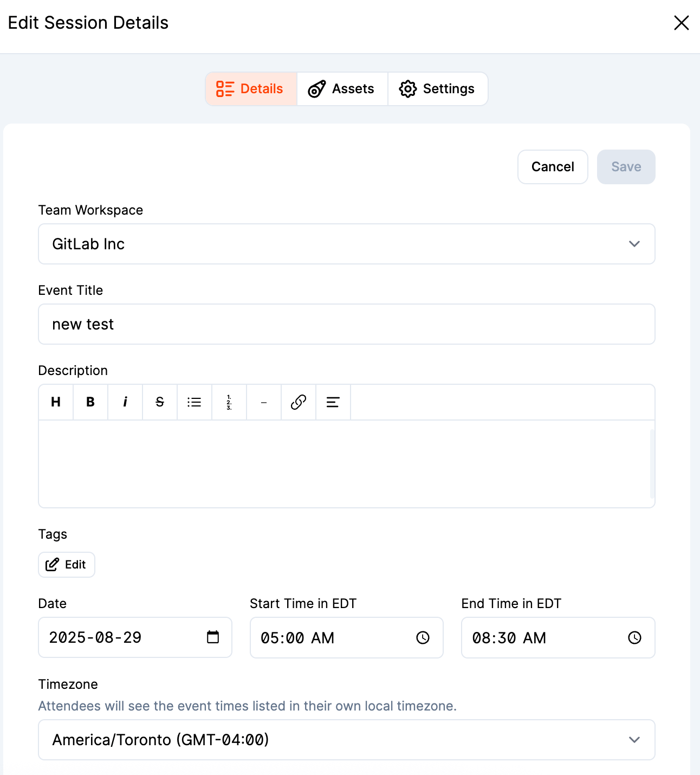The image size is (700, 775).
Task: Open the calendar date picker icon
Action: point(213,637)
